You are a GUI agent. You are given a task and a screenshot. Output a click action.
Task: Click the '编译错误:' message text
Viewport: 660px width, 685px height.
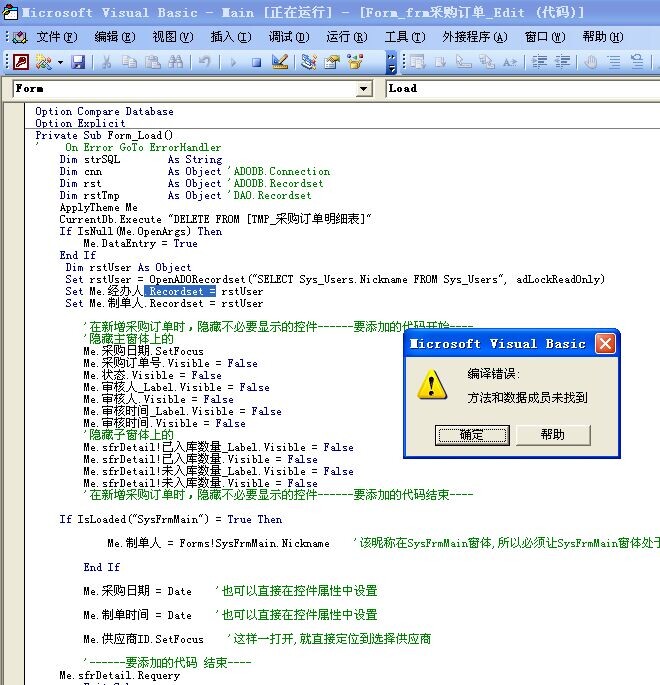point(494,374)
